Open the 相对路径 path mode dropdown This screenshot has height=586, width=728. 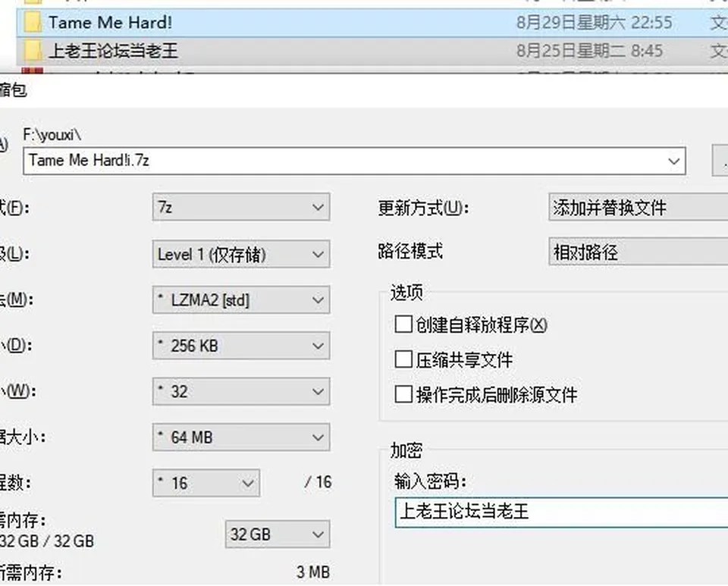click(639, 252)
